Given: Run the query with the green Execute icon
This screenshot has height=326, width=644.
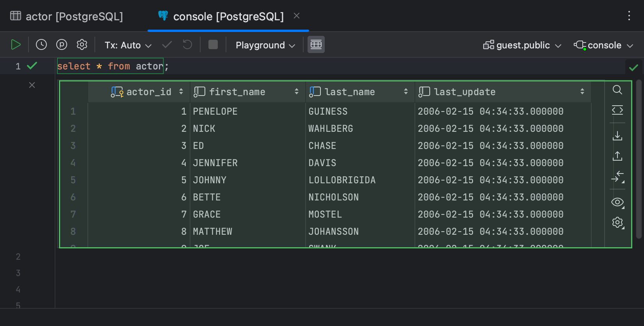Looking at the screenshot, I should [x=16, y=45].
